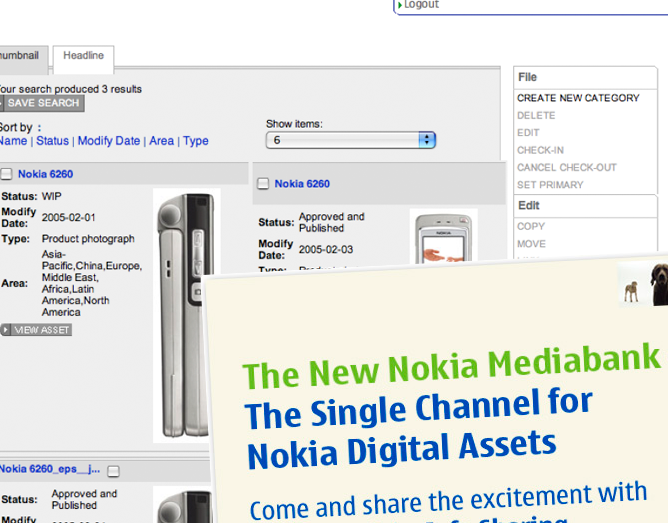The image size is (668, 523).
Task: Open the WIP Nokia 6260 asset title link
Action: point(46,174)
